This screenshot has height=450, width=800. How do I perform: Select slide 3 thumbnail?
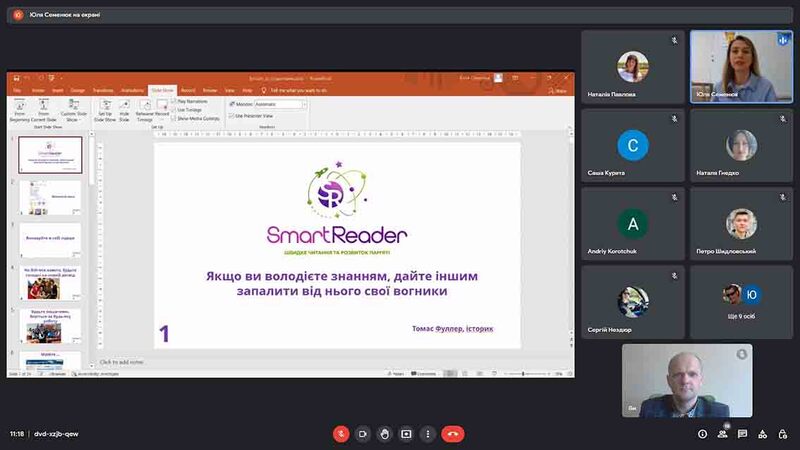pos(50,240)
